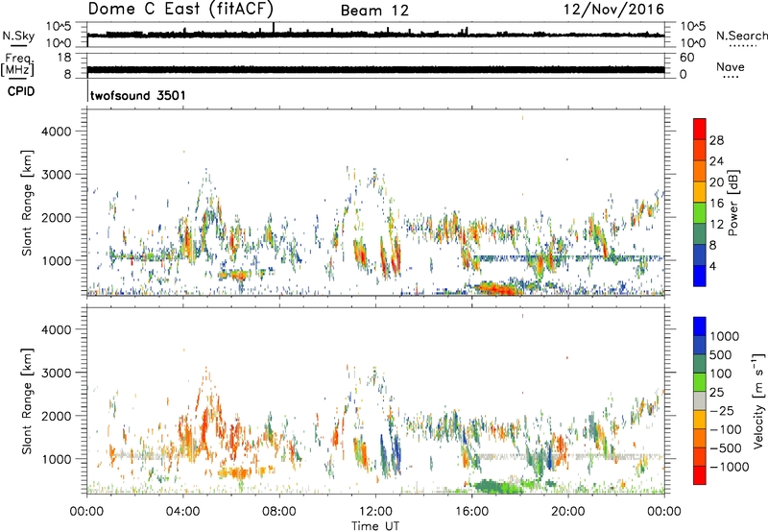This screenshot has width=768, height=532.
Task: Click the '3000' tick on velocity panel
Action: 57,373
